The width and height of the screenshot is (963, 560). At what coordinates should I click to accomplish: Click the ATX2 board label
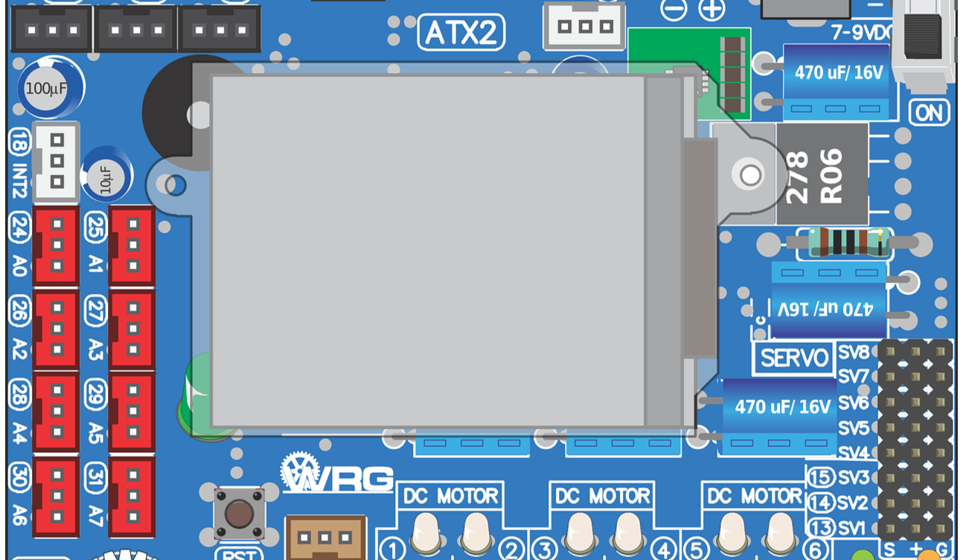coord(461,33)
